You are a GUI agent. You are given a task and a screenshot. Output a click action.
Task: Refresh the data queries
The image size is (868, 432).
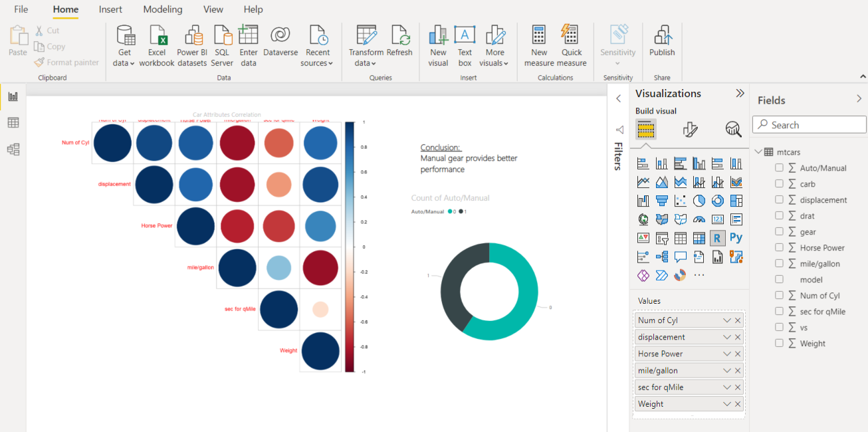[399, 41]
